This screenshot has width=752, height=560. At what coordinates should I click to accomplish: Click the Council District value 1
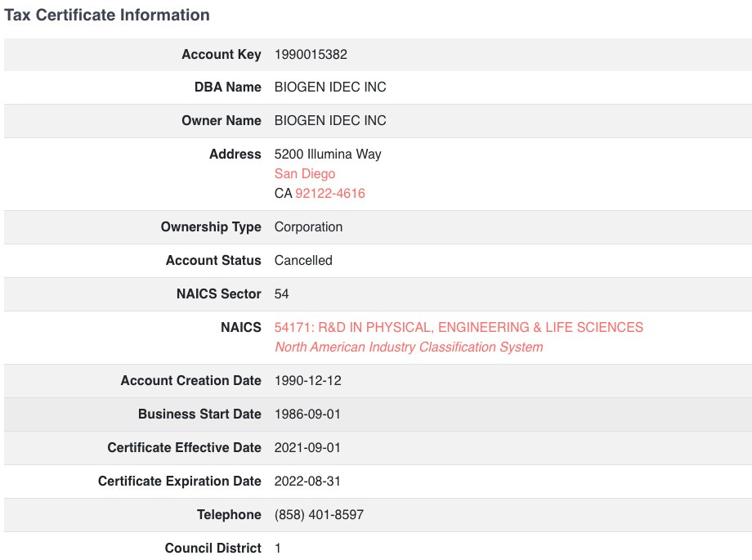pyautogui.click(x=277, y=548)
